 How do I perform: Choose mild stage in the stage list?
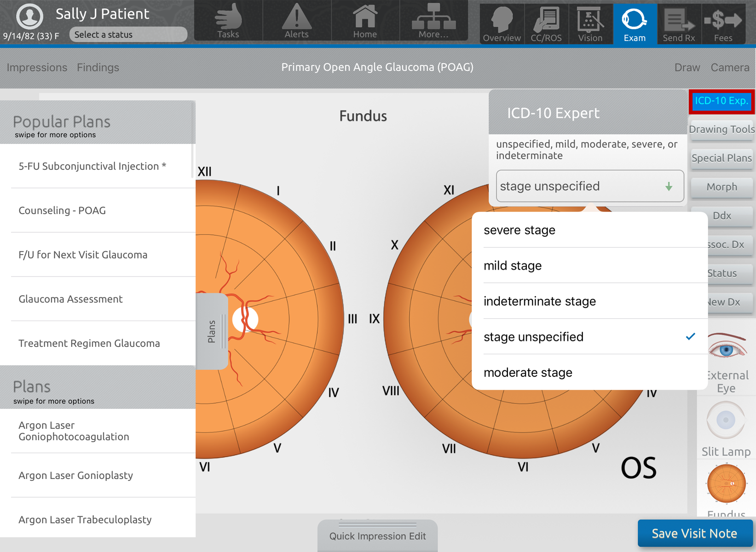tap(512, 265)
